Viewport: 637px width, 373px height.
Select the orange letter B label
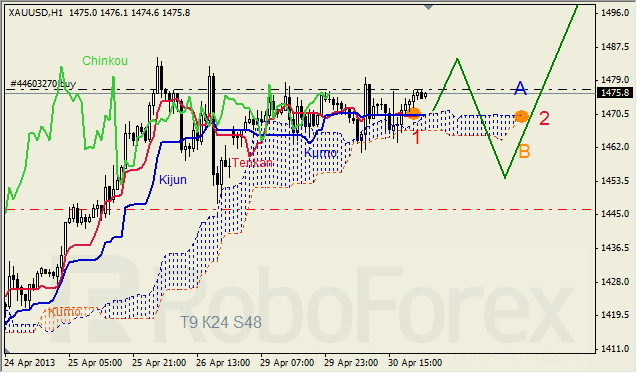[524, 152]
